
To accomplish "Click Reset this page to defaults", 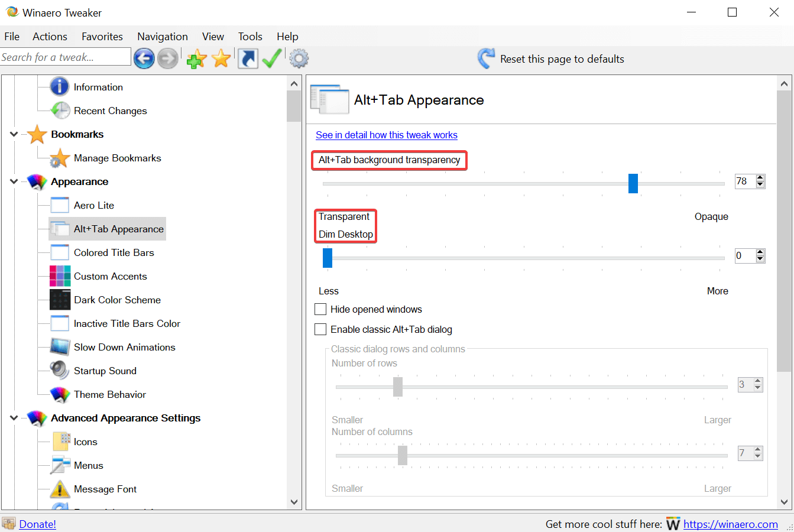I will pyautogui.click(x=562, y=59).
